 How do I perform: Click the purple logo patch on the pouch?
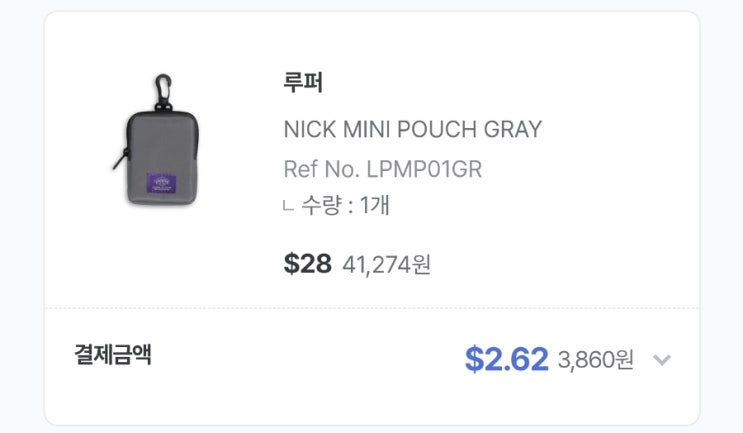(x=161, y=183)
